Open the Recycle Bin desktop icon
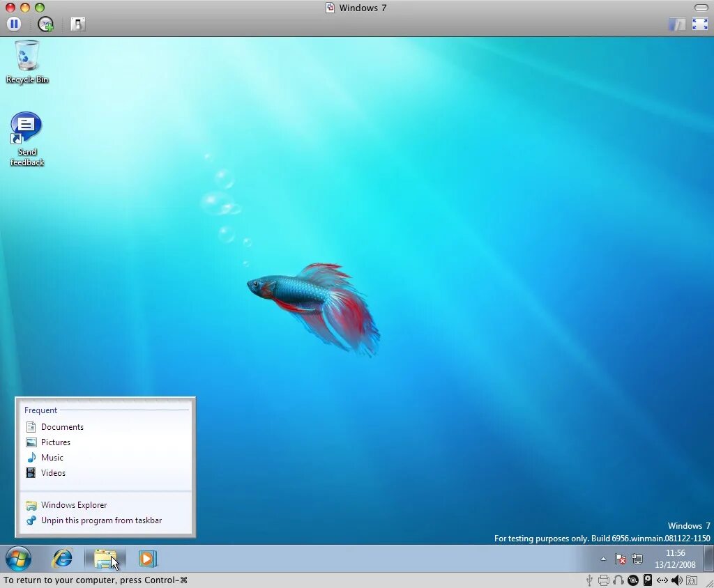Screen dimensions: 714x588 [27, 62]
